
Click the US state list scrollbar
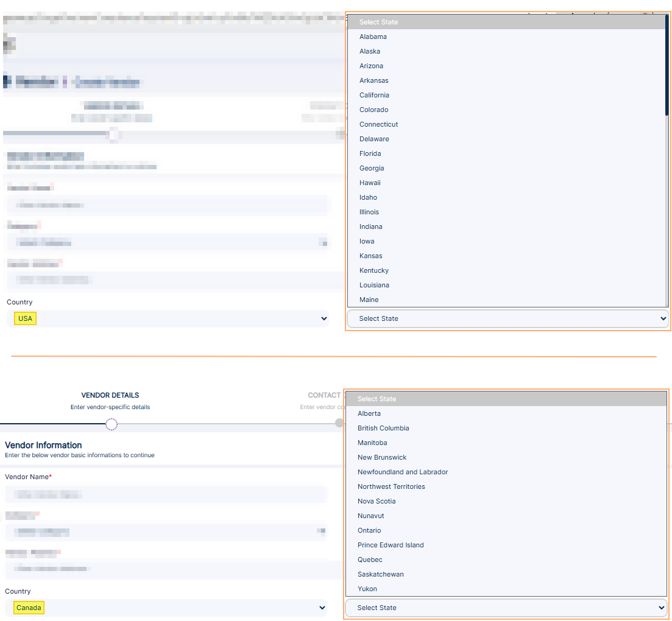pos(667,66)
